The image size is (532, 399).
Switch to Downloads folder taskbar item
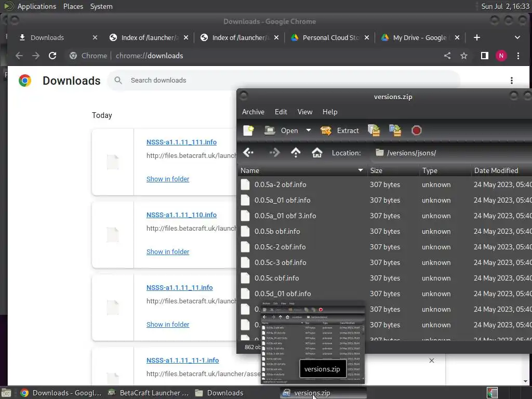coord(219,393)
